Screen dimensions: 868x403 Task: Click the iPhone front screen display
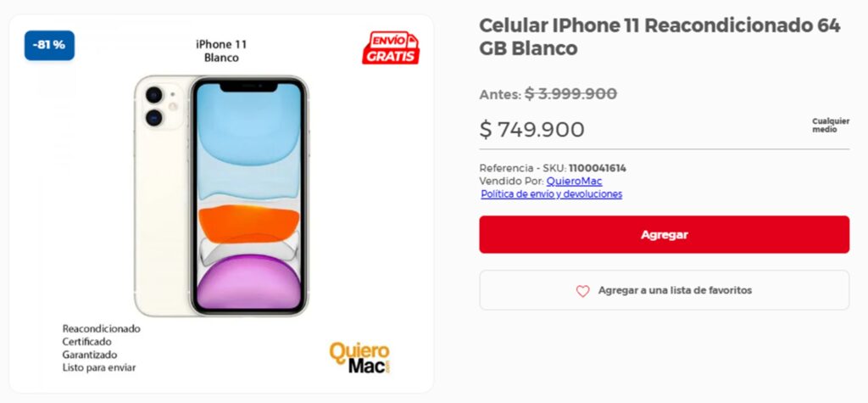point(249,196)
